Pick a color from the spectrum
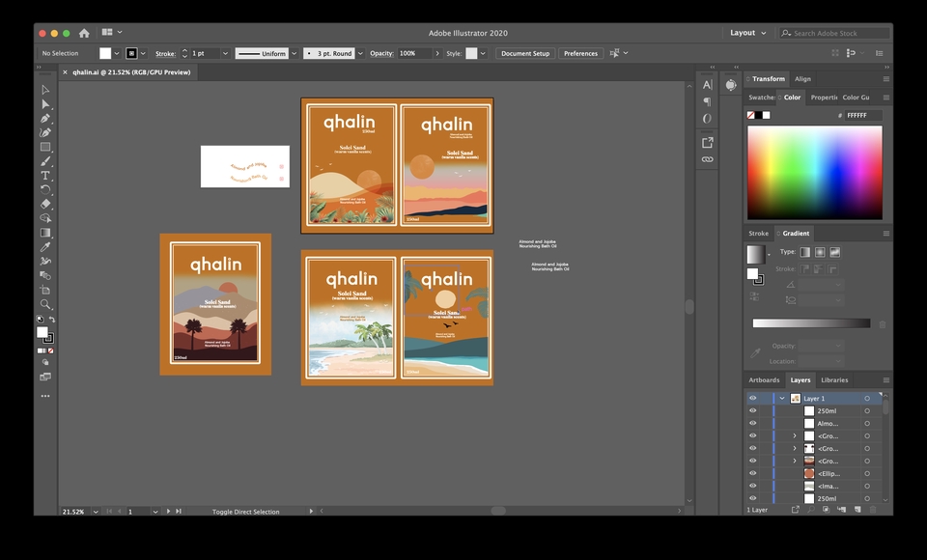Screen dimensions: 927x560 tap(814, 172)
